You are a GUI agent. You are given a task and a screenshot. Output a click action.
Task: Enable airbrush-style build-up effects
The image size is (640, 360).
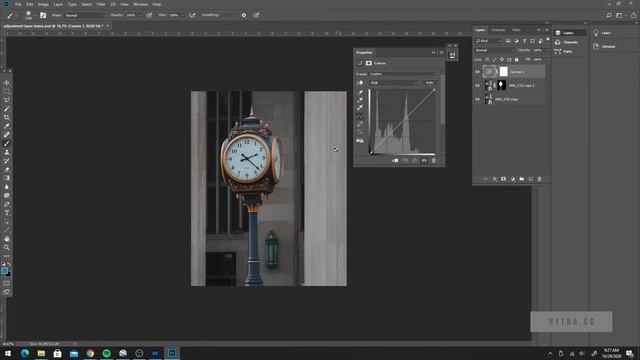tap(192, 15)
